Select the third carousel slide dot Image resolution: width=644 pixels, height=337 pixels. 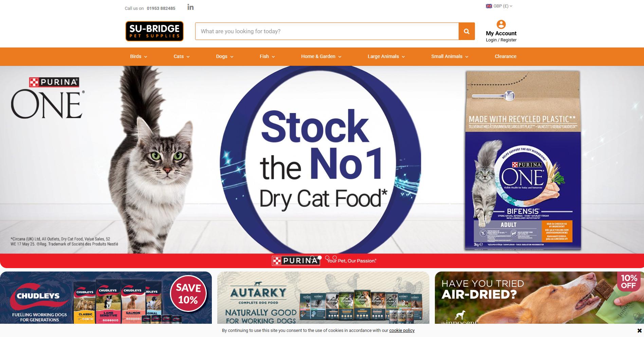pyautogui.click(x=327, y=258)
